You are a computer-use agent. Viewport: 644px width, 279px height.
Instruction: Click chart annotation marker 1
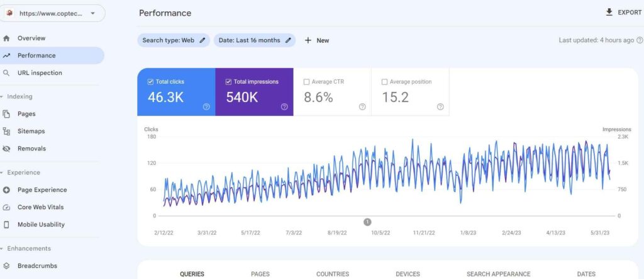(367, 222)
